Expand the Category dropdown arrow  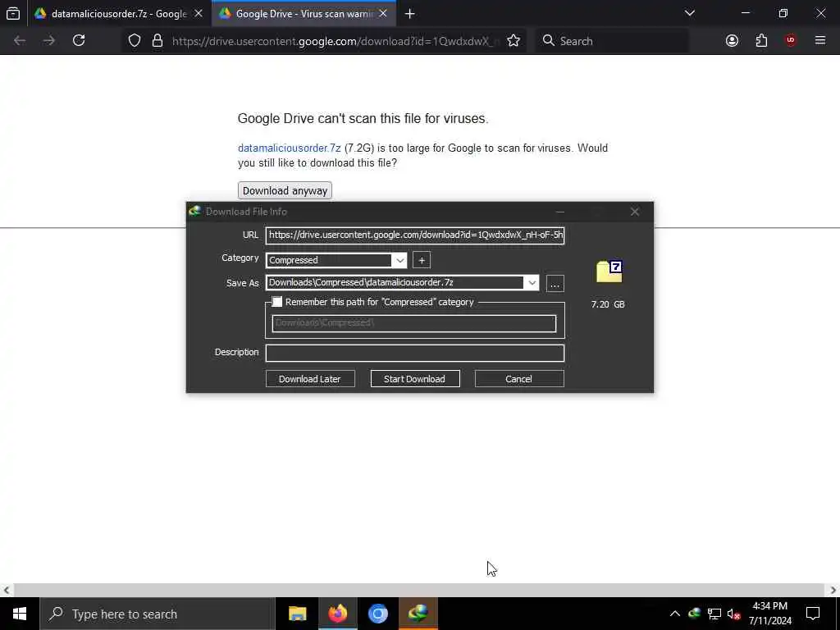click(x=399, y=260)
